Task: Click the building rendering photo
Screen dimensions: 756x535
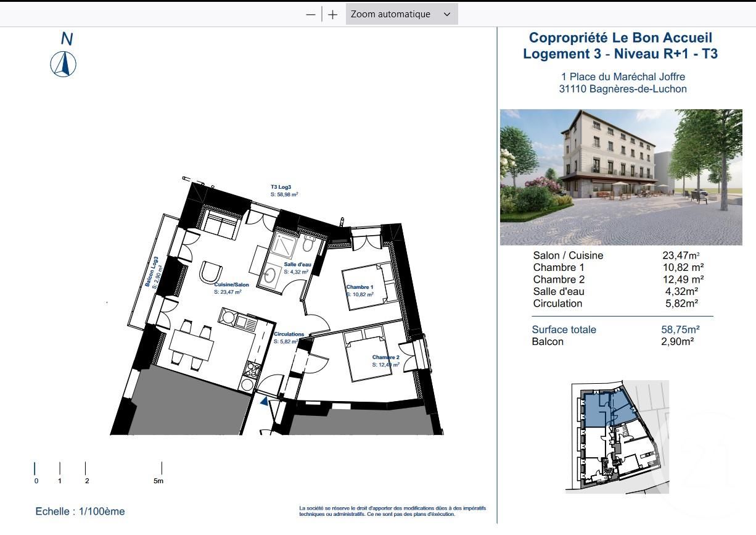Action: click(621, 177)
